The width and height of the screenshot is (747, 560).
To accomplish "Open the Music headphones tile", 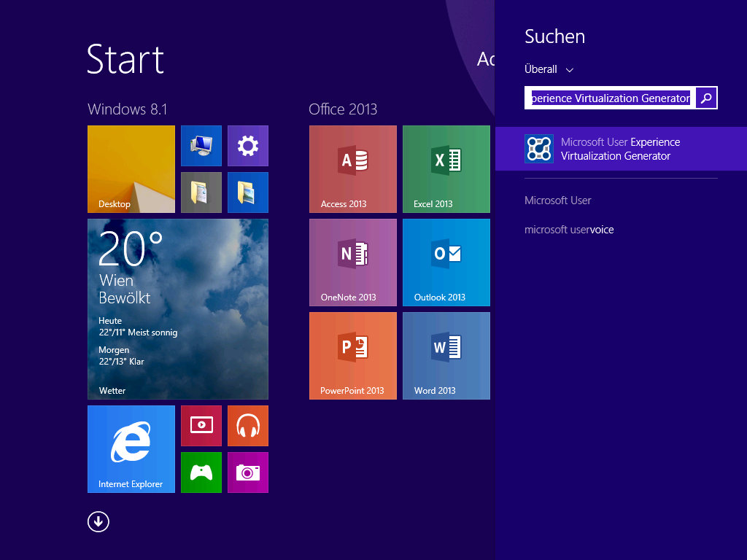I will [248, 426].
